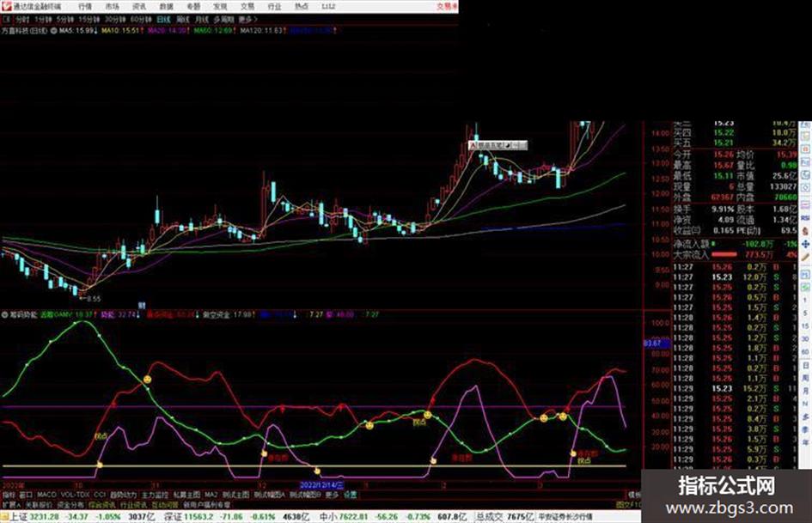The height and width of the screenshot is (523, 812).
Task: Click the yellow flag icon before 上证 in status bar
Action: pos(4,517)
